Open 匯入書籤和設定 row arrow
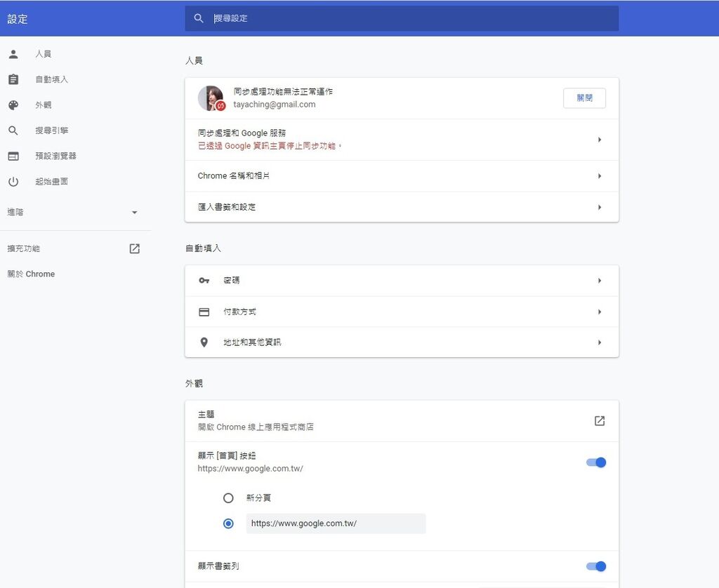The width and height of the screenshot is (719, 588). [x=600, y=207]
